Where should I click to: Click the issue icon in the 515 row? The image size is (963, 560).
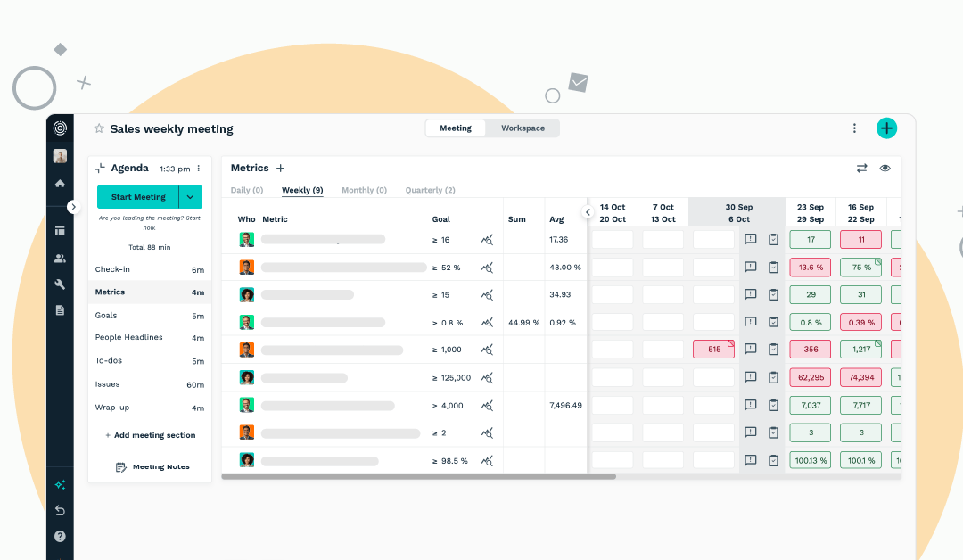pyautogui.click(x=751, y=350)
